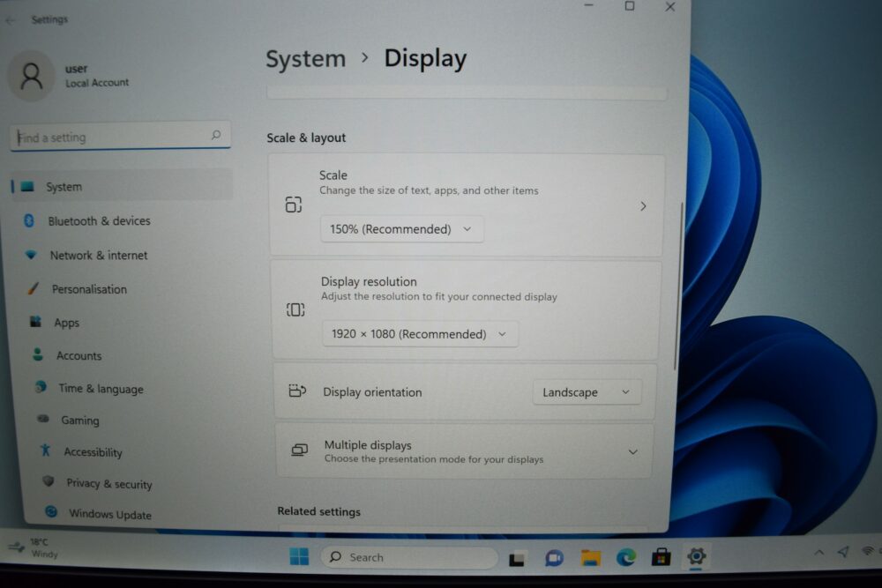882x588 pixels.
Task: Open the 150% (Recommended) scale dropdown
Action: [401, 229]
